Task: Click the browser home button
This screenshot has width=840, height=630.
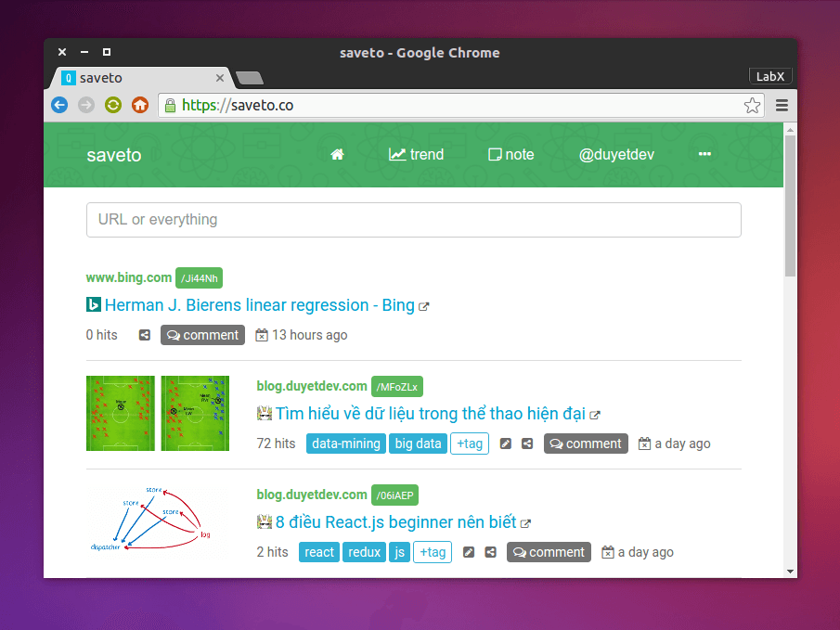Action: click(140, 106)
